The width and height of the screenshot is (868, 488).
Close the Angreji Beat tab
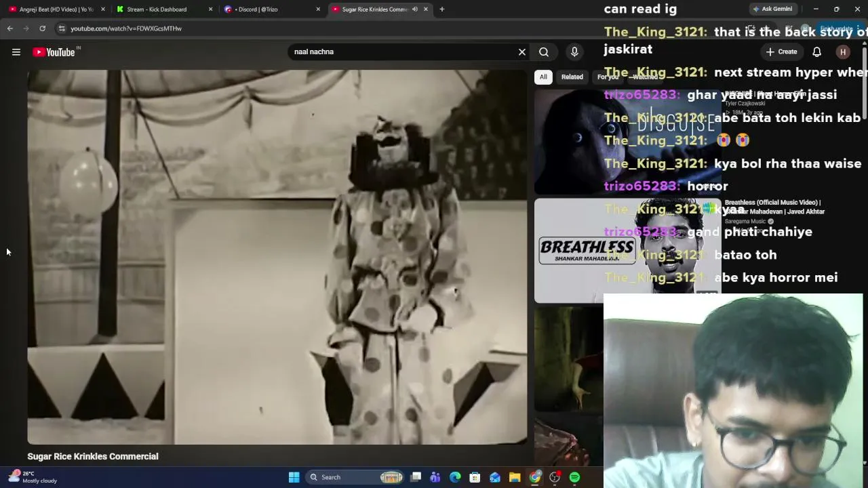point(103,9)
